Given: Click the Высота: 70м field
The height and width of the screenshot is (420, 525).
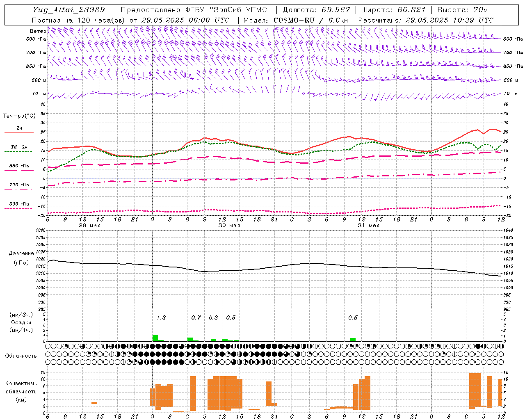Looking at the screenshot, I should (x=463, y=10).
